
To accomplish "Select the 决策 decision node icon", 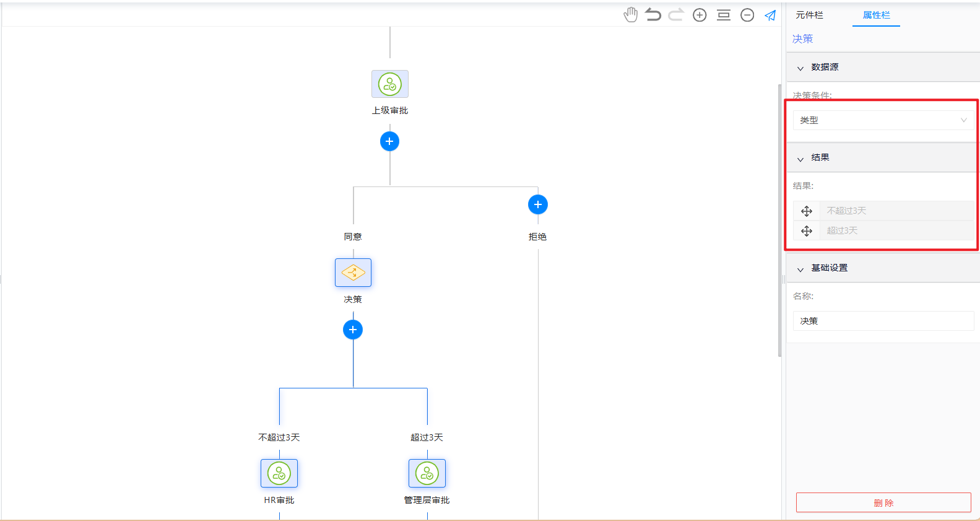I will click(353, 273).
